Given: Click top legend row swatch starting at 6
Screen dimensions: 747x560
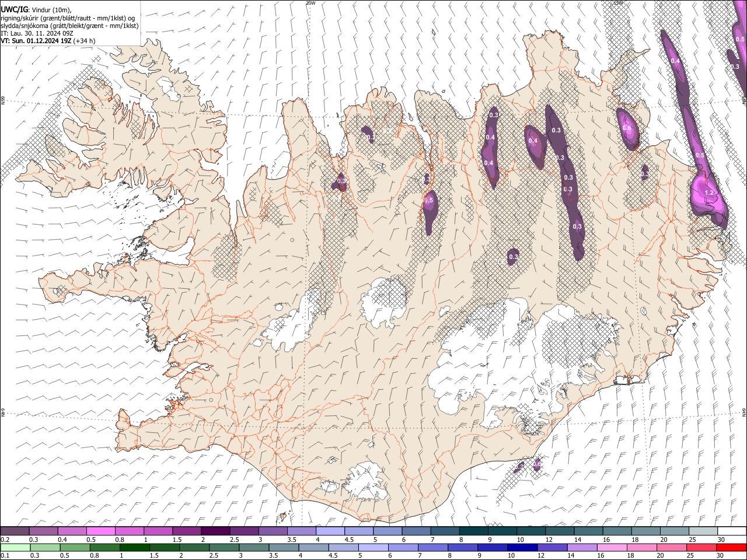Looking at the screenshot, I should (416, 531).
